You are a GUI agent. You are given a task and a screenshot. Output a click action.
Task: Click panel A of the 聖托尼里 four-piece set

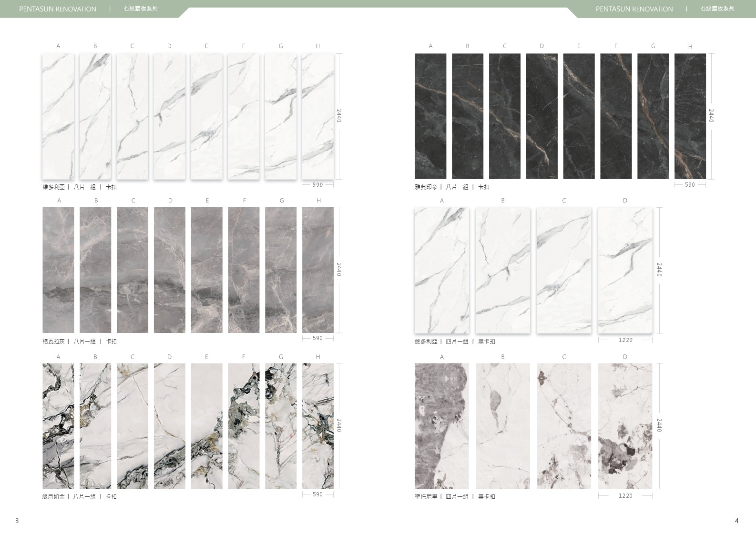[441, 426]
